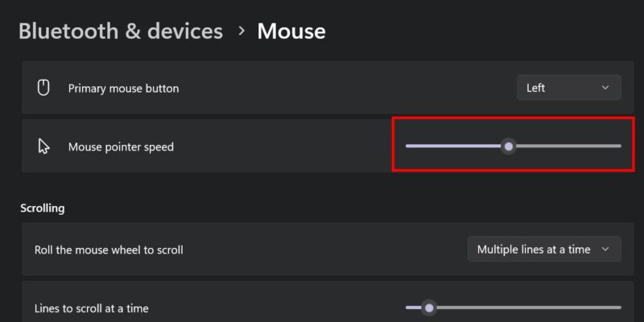The height and width of the screenshot is (322, 644).
Task: Click the far right end of Lines to scroll slider
Action: [x=619, y=308]
